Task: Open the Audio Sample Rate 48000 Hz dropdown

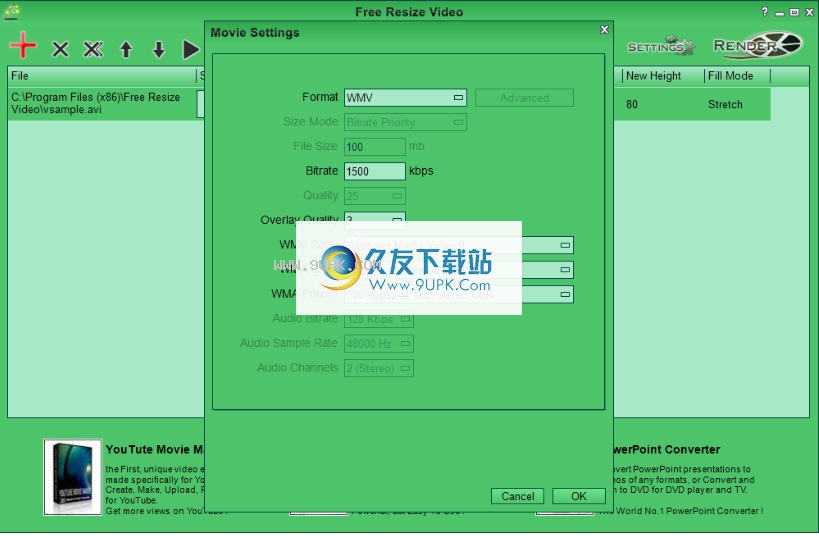Action: [379, 344]
